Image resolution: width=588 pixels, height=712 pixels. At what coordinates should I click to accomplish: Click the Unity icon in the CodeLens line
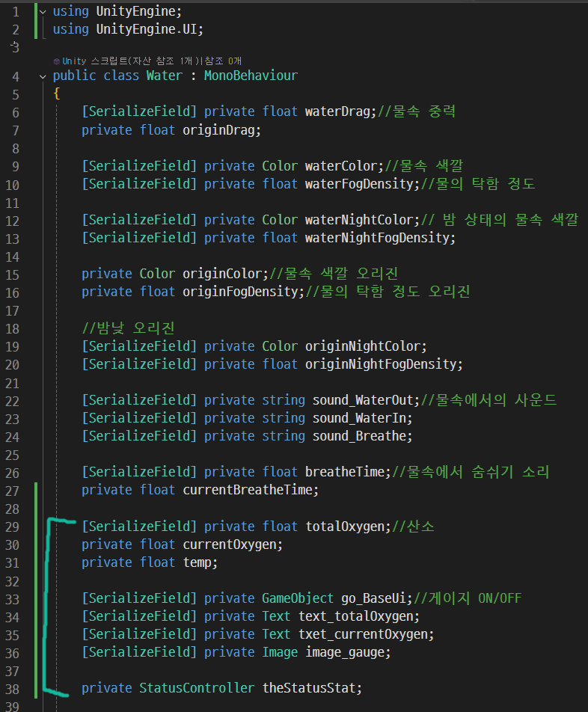(x=56, y=61)
